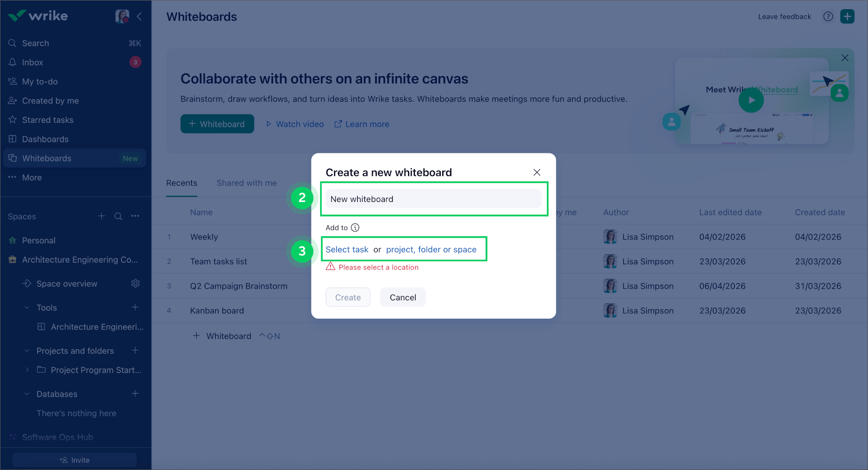Open the Spaces more options ellipsis

135,216
